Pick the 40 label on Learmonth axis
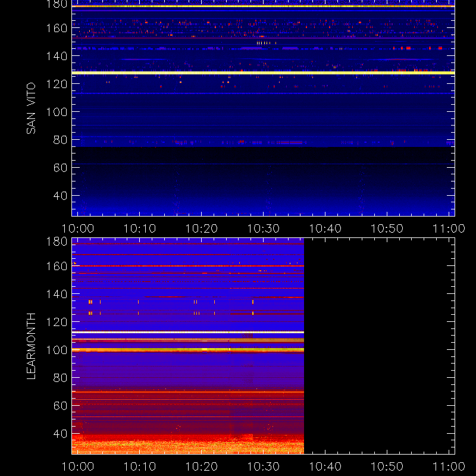 [61, 434]
